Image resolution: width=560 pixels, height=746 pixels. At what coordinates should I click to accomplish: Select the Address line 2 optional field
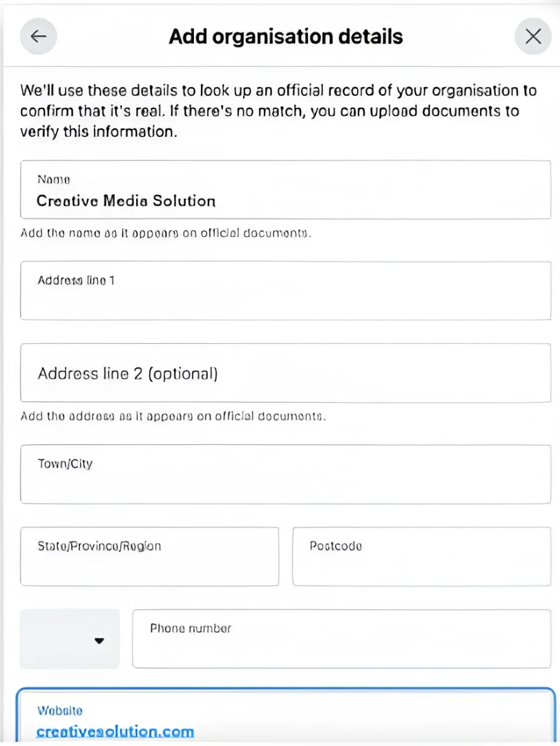point(285,373)
